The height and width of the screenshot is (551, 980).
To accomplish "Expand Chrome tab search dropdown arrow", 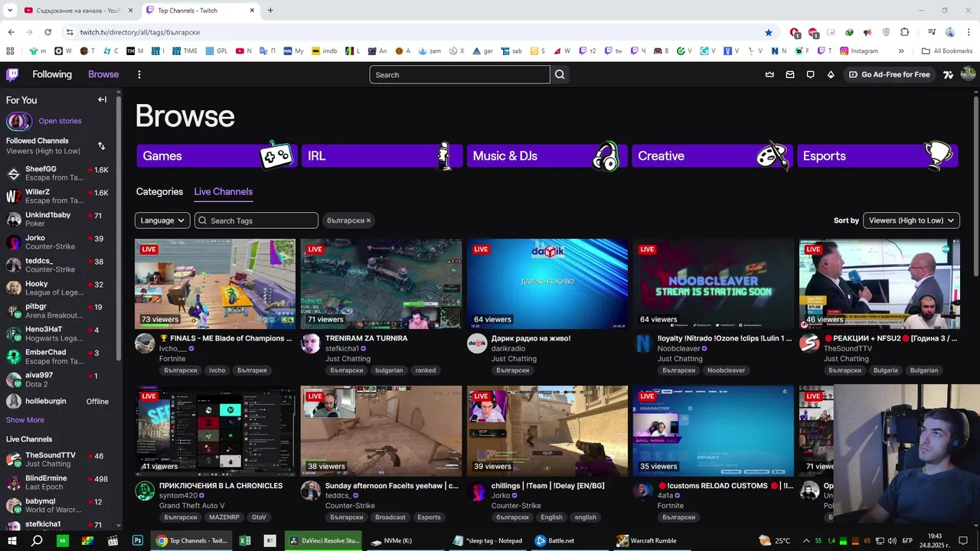I will pyautogui.click(x=10, y=10).
